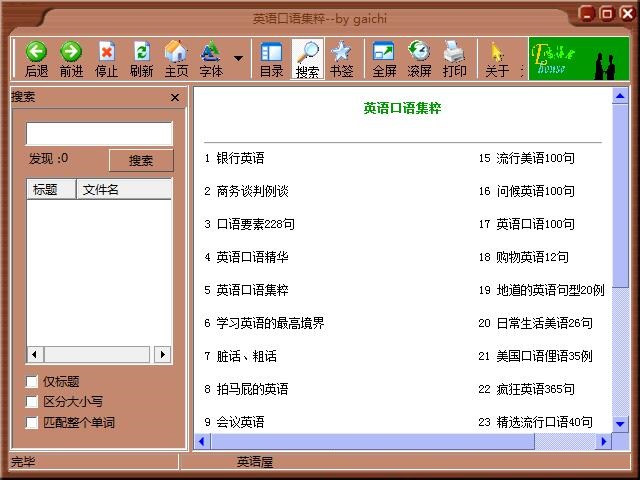Sort results by 文件名 column header

pyautogui.click(x=124, y=189)
